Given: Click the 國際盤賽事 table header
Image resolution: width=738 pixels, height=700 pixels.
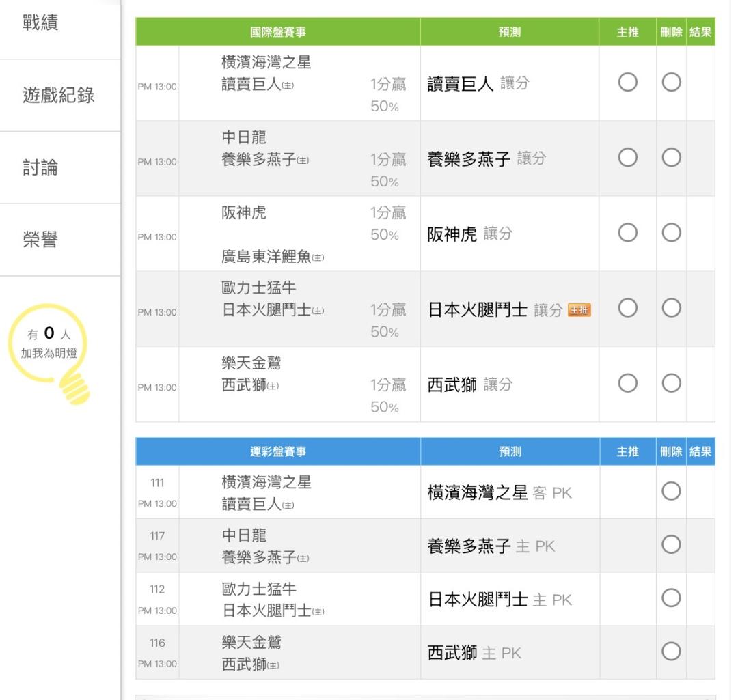Looking at the screenshot, I should [277, 32].
